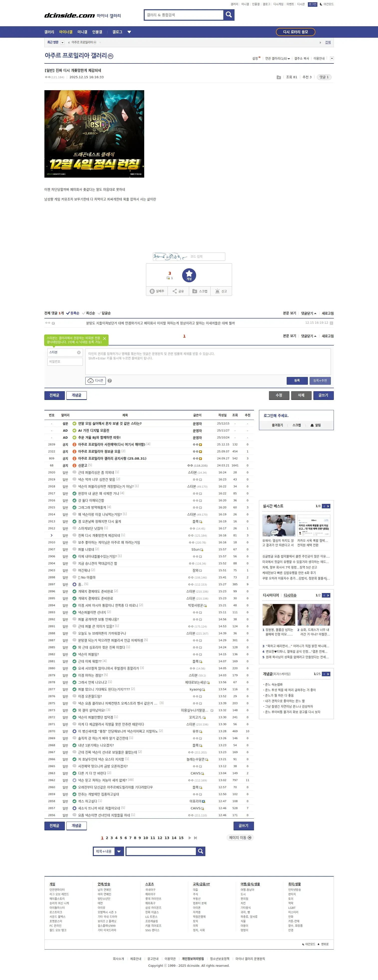
Task: Click the 수정 edit button
Action: [279, 395]
